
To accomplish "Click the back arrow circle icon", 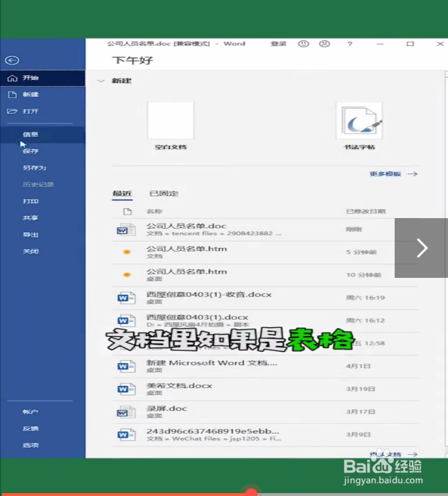I will (x=12, y=60).
